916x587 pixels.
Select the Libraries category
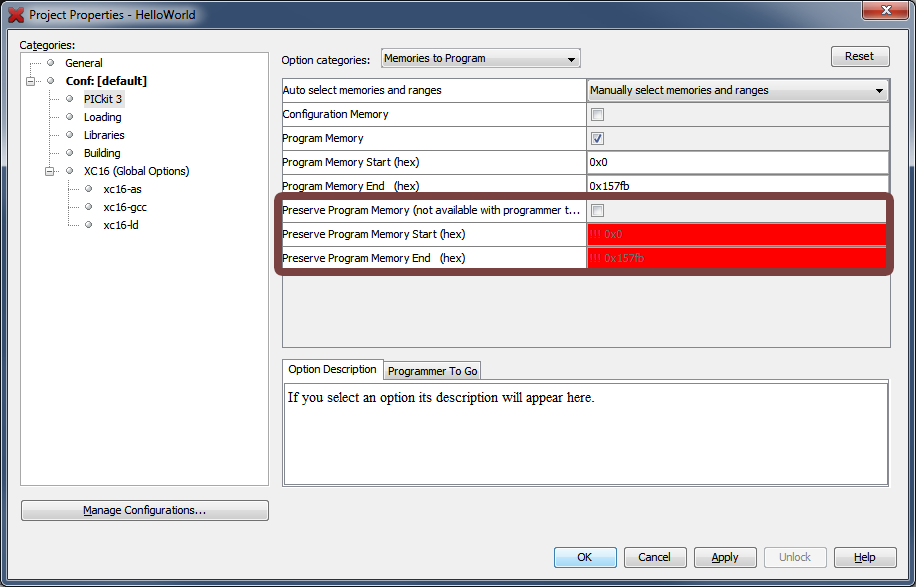[x=104, y=135]
